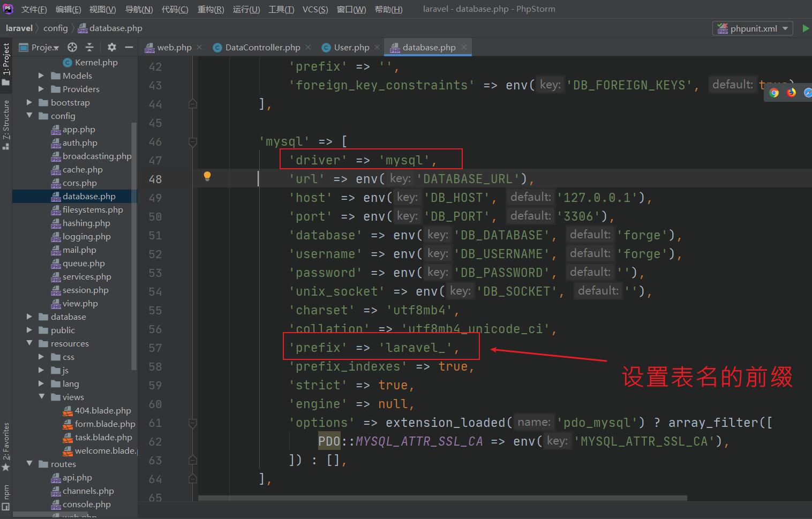Open the 视图(V) menu
Image resolution: width=812 pixels, height=519 pixels.
[x=103, y=9]
